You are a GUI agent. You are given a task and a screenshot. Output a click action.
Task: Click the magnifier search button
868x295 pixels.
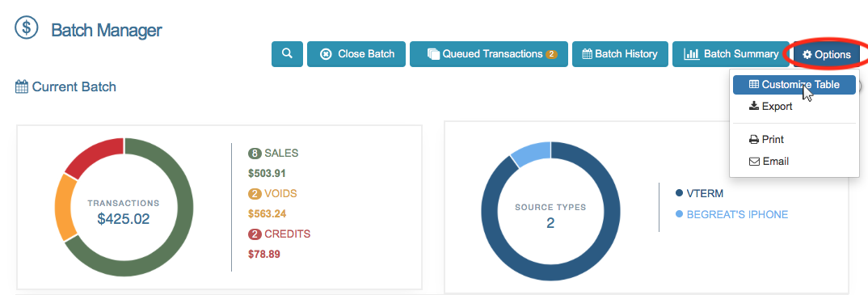pos(287,54)
